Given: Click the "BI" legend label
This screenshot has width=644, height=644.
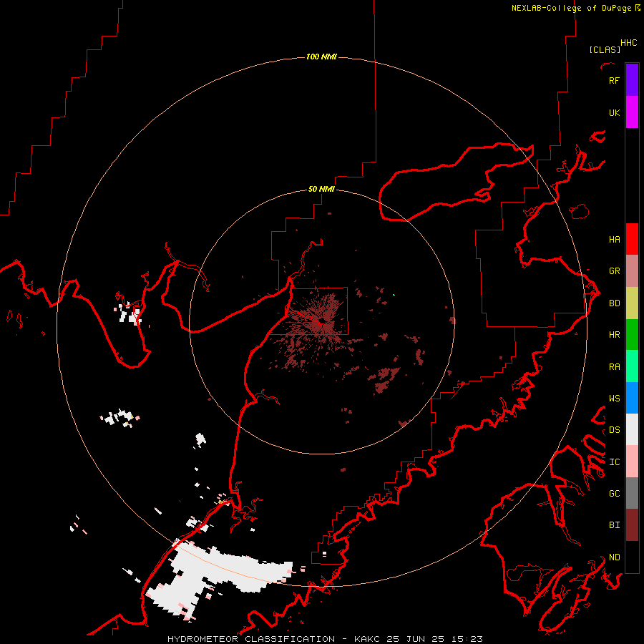Looking at the screenshot, I should (614, 525).
